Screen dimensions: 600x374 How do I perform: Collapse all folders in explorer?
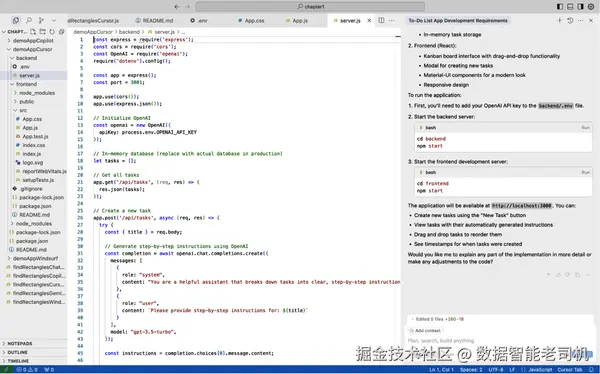click(61, 31)
